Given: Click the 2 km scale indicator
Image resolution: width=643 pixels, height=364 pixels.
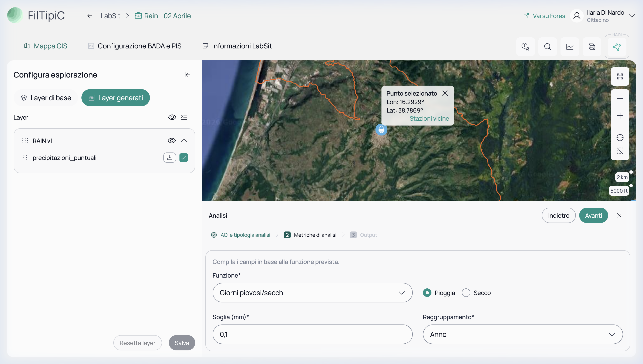Looking at the screenshot, I should point(622,177).
